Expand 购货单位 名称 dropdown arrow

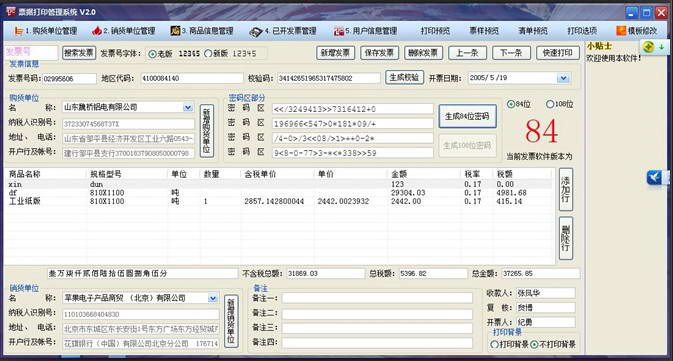(188, 107)
